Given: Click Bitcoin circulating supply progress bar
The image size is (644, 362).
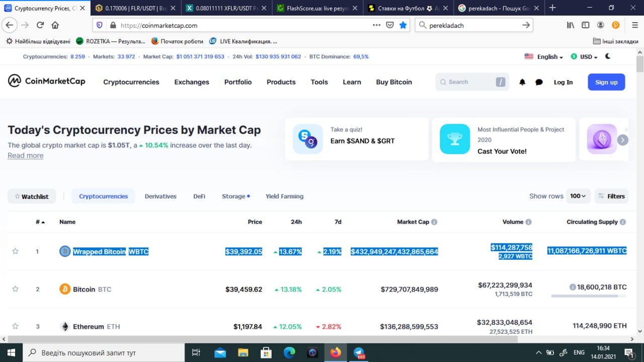Looking at the screenshot, I should click(589, 296).
